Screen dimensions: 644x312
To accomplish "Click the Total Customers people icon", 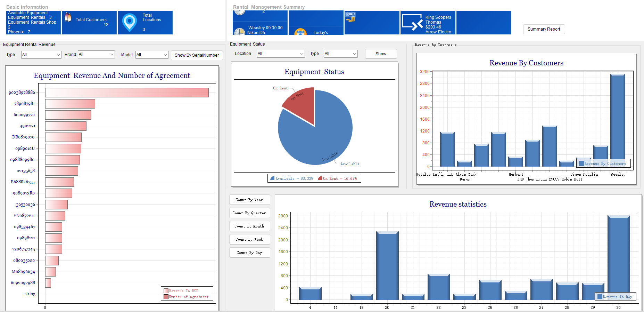I will [68, 17].
